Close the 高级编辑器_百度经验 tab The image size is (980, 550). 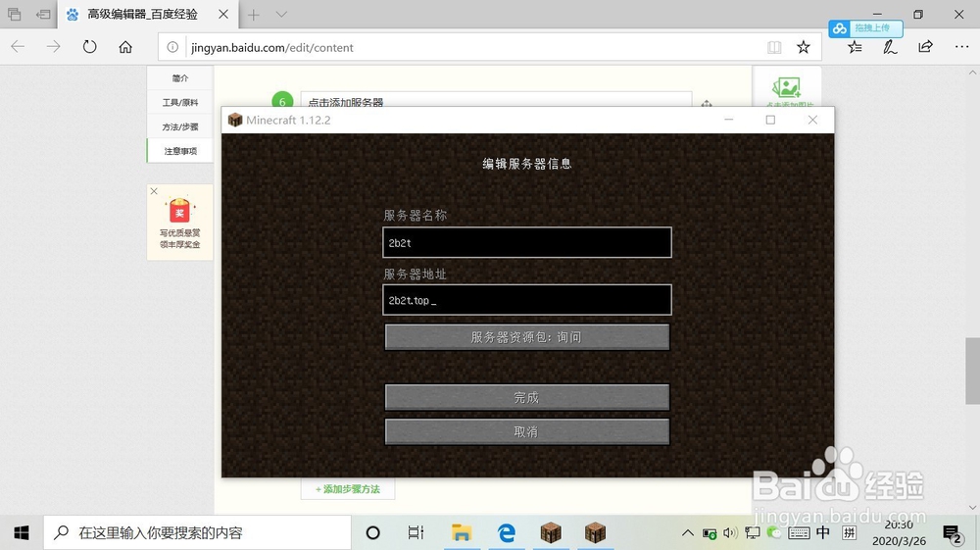[x=223, y=14]
